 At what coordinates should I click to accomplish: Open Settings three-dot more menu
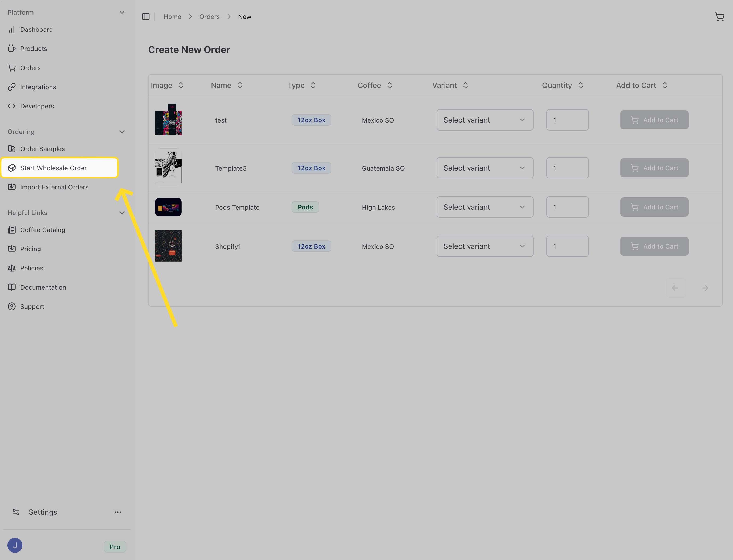point(118,512)
